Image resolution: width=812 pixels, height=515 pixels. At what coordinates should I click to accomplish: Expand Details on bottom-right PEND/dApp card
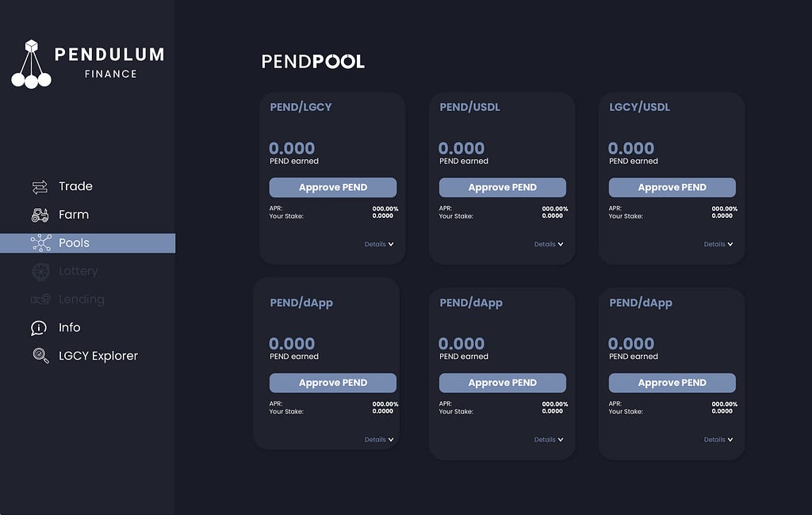718,440
